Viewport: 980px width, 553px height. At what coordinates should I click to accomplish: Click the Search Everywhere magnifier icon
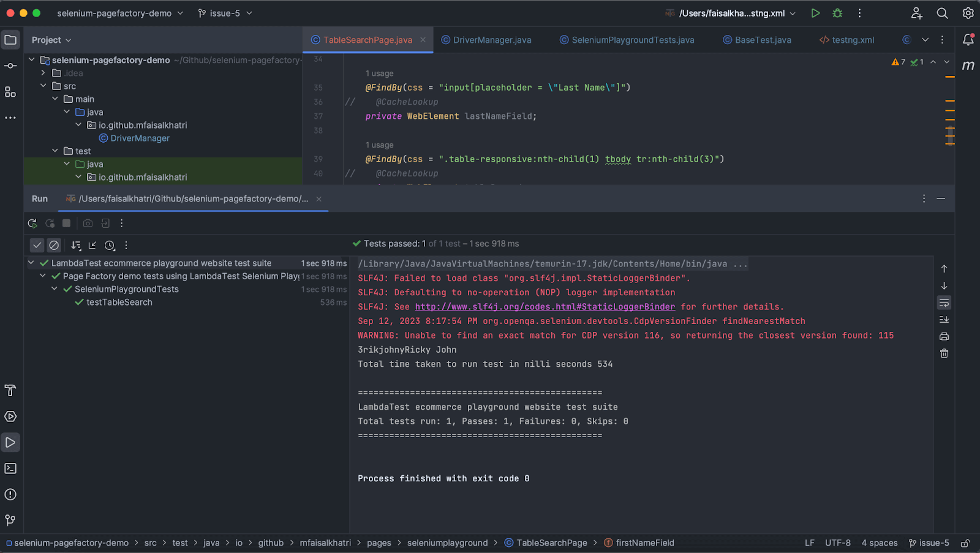point(942,13)
